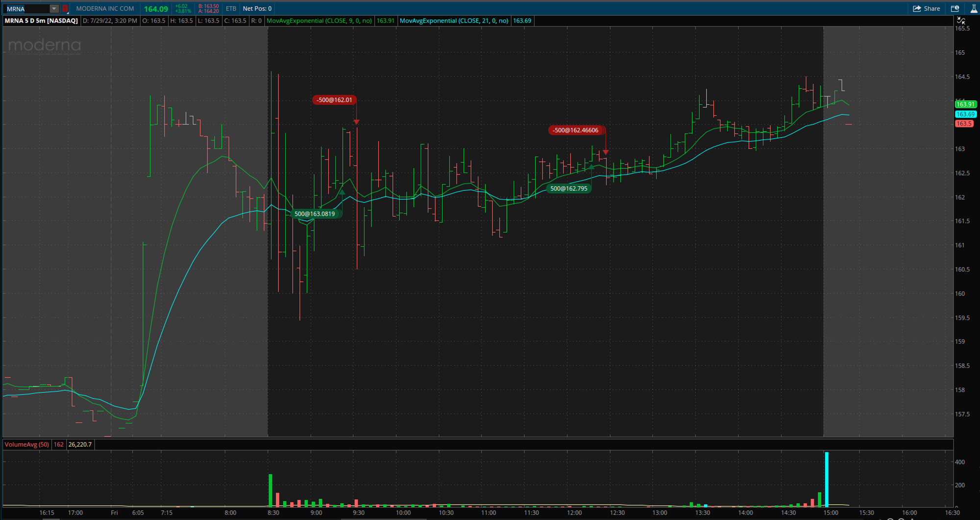Click the 500@162.795 green trade bubble
This screenshot has width=980, height=520.
coord(568,188)
